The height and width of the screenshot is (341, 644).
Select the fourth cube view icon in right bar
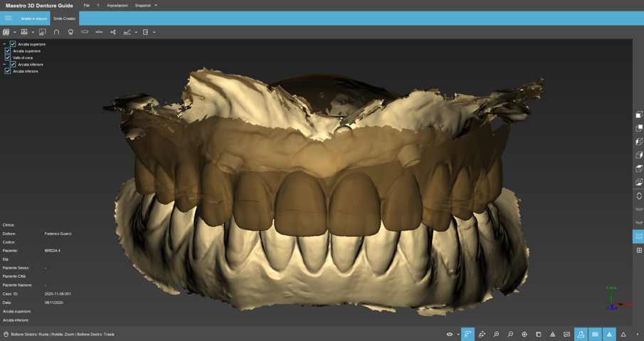click(639, 155)
